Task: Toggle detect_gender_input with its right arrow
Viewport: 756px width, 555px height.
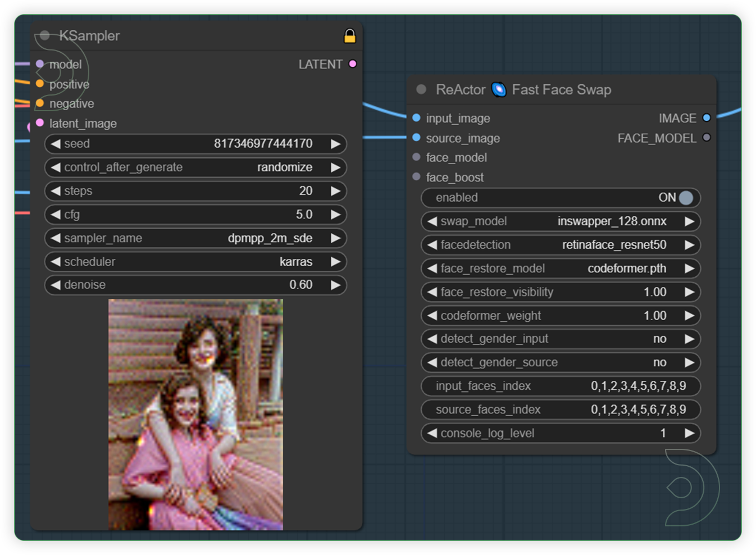Action: (689, 339)
